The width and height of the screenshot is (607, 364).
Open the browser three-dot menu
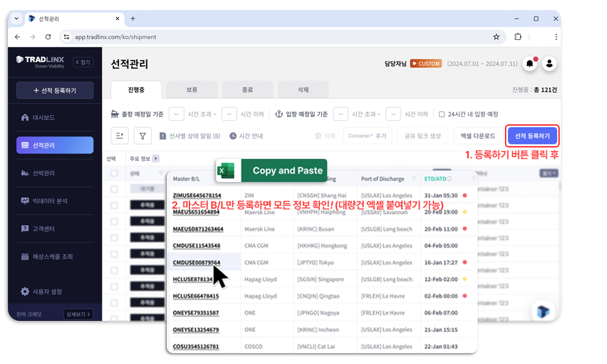tap(556, 37)
